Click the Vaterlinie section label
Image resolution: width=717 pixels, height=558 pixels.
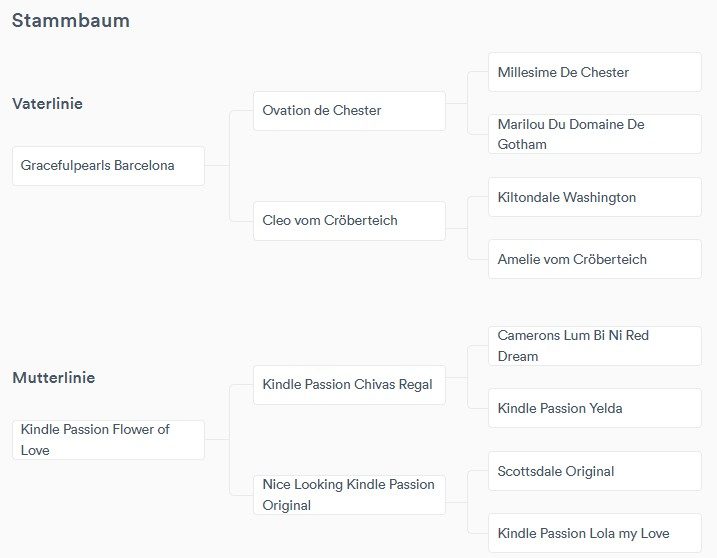(47, 104)
